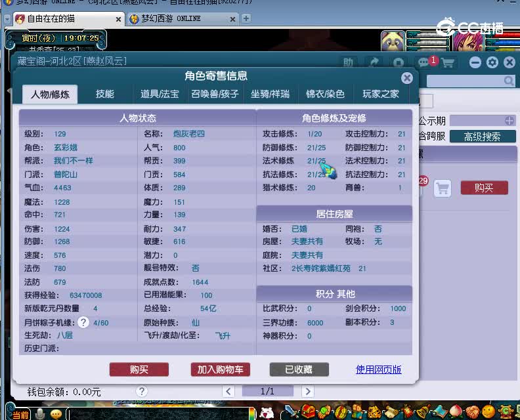Click the smiley face icon in the bottom toolbar

pos(488,412)
